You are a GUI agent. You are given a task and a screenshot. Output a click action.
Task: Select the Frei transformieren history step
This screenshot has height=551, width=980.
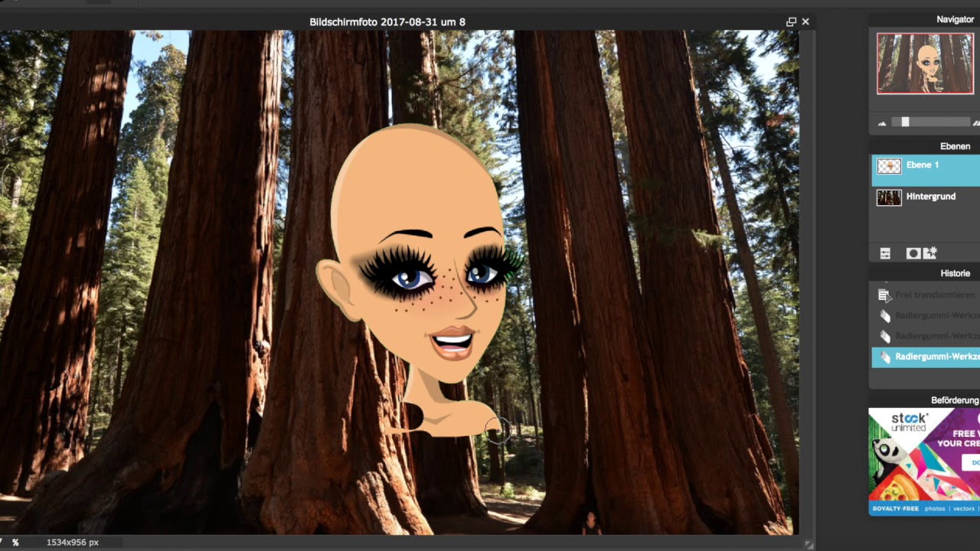click(926, 295)
